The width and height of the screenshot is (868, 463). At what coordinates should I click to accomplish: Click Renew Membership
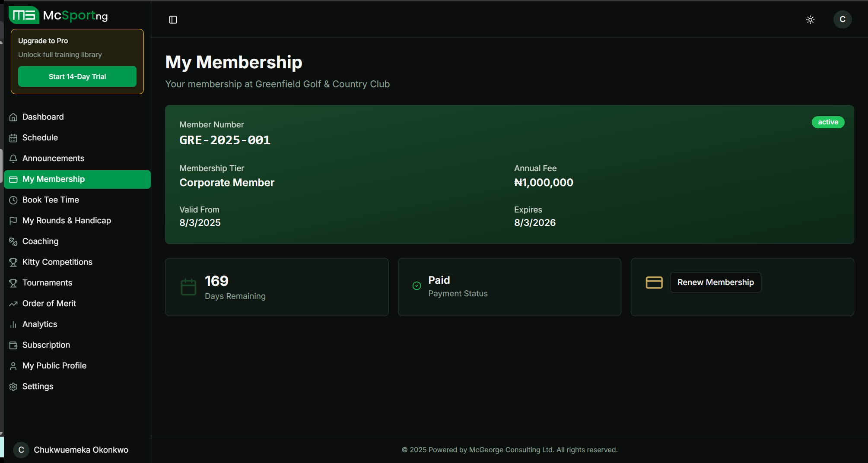(x=715, y=282)
